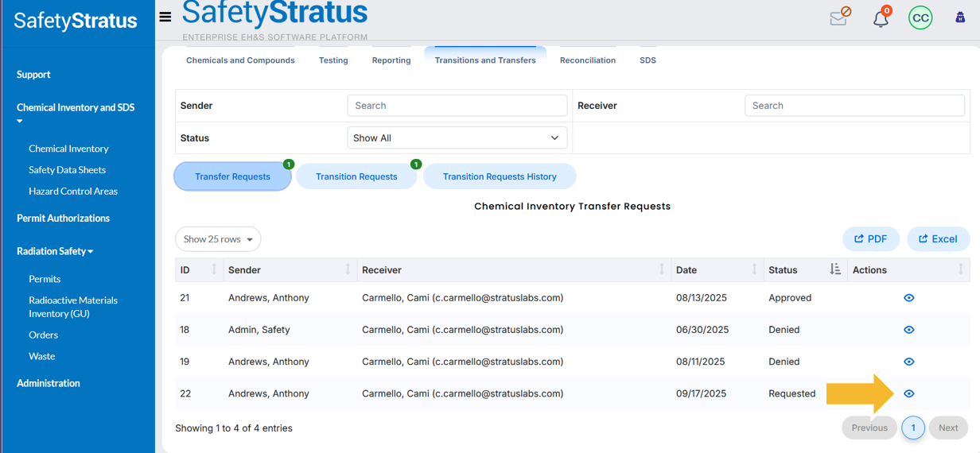Open Hazard Control Areas in the sidebar
The image size is (980, 453).
73,192
